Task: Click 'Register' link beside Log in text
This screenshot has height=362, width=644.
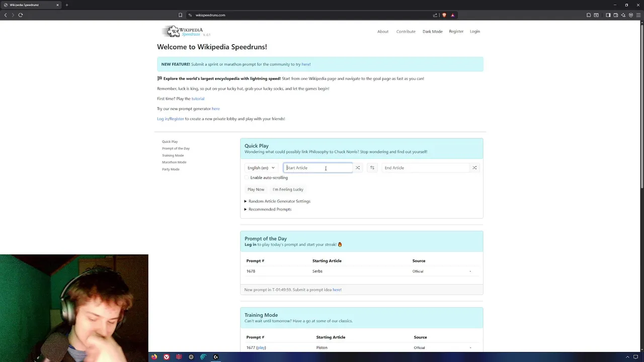Action: pos(177,119)
